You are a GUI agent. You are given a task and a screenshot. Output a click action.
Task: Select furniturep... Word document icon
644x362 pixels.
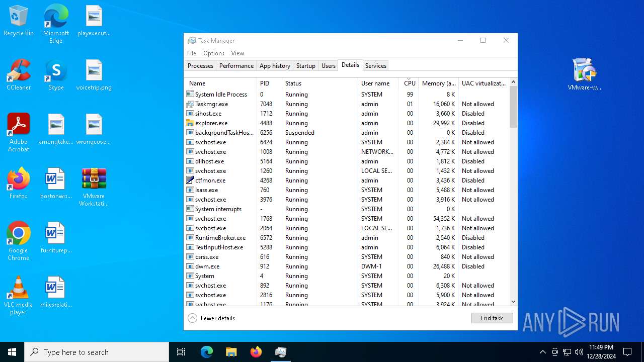coord(56,238)
